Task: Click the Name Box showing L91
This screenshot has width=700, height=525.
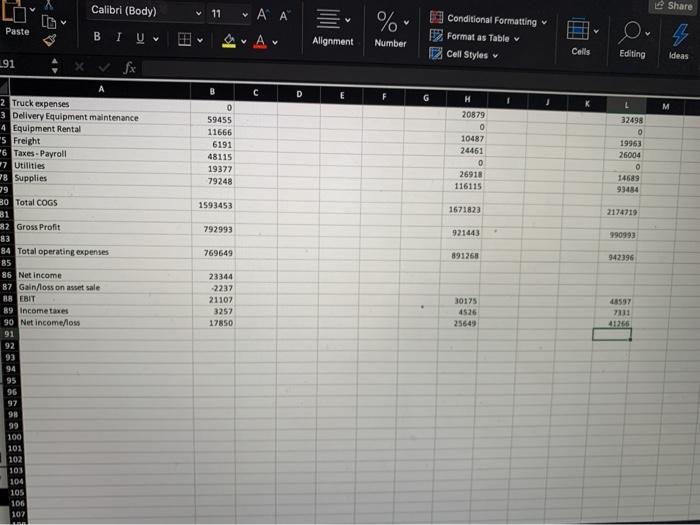Action: [22, 64]
